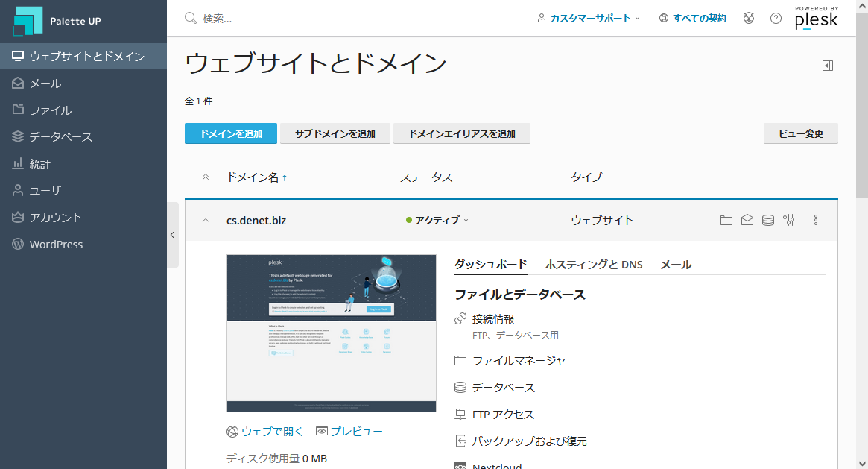This screenshot has height=469, width=868.
Task: Open the 接続情報 link
Action: pos(493,319)
